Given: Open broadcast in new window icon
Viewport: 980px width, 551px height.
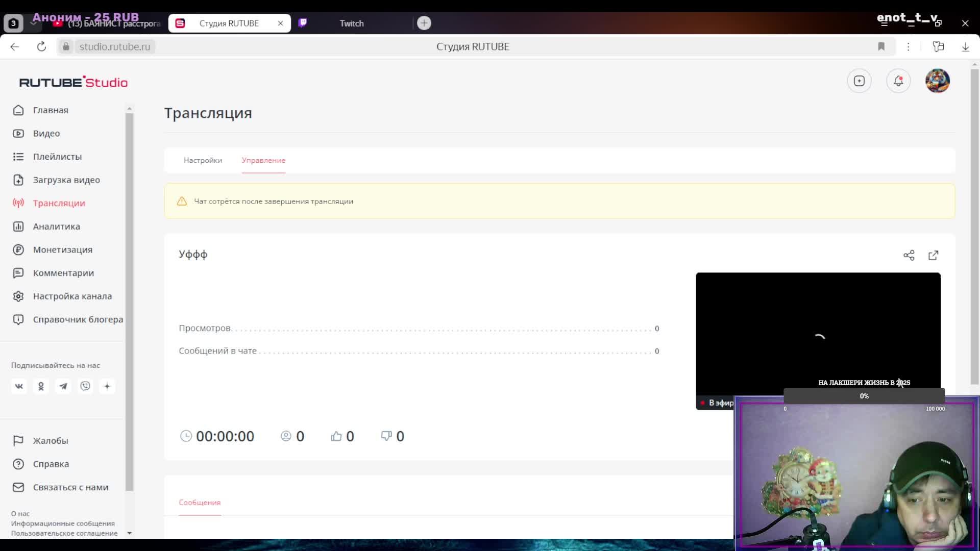Looking at the screenshot, I should (934, 255).
